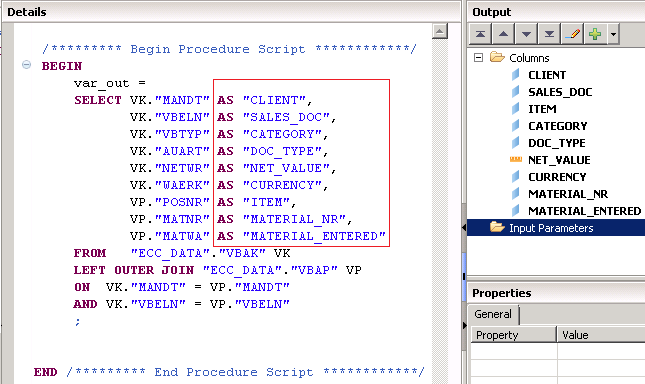This screenshot has height=384, width=645.
Task: Click the MATERIAL_NR column attribute icon
Action: coord(515,193)
